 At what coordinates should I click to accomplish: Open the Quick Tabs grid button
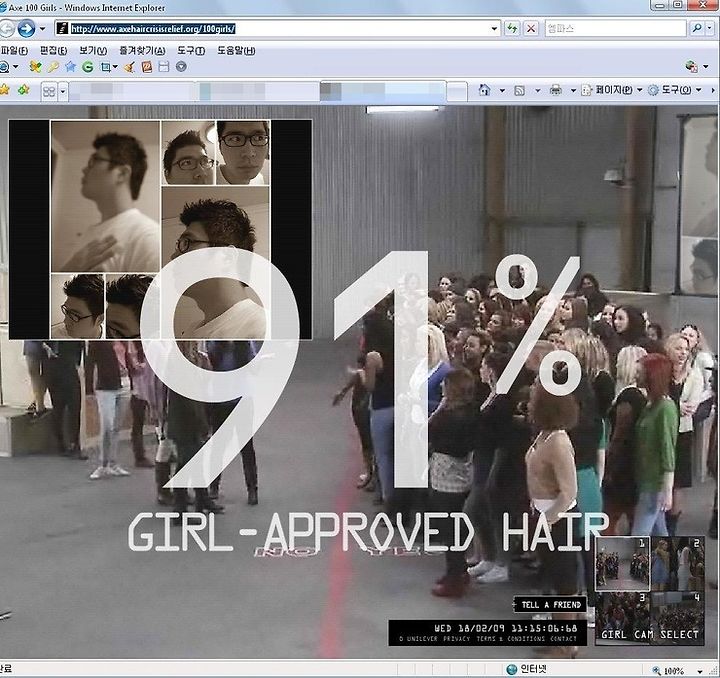click(49, 92)
